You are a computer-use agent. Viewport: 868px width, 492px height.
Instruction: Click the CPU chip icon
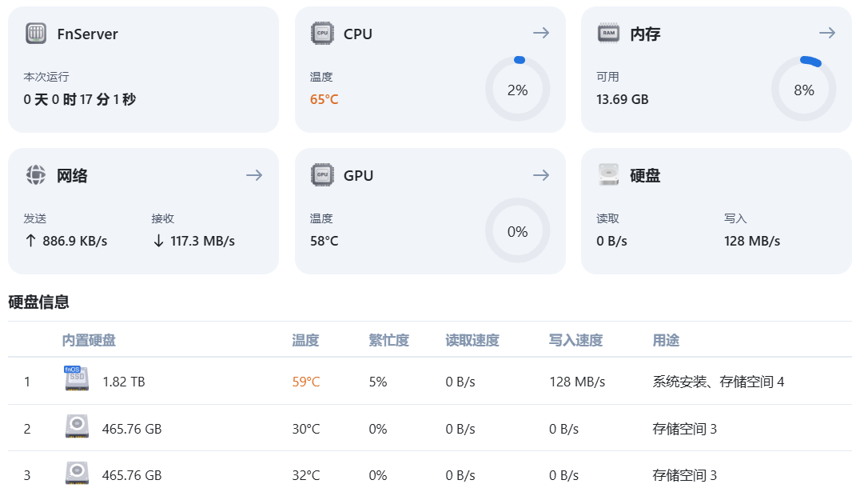pyautogui.click(x=322, y=34)
